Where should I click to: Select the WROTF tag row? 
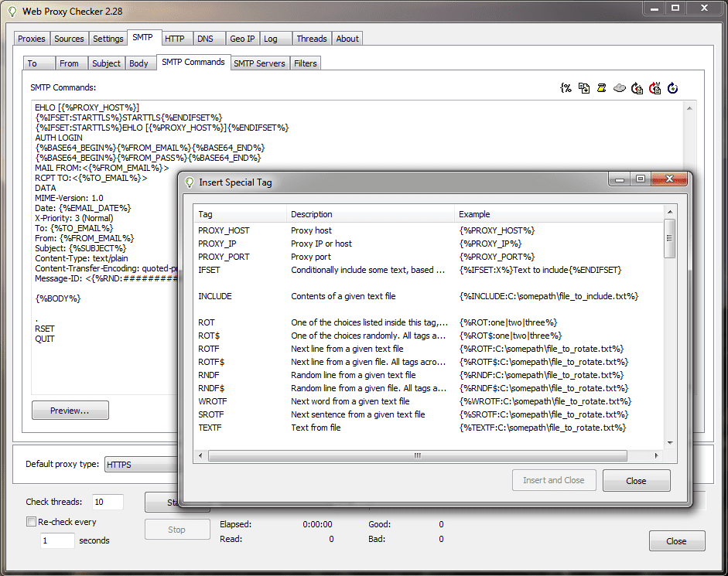click(429, 401)
